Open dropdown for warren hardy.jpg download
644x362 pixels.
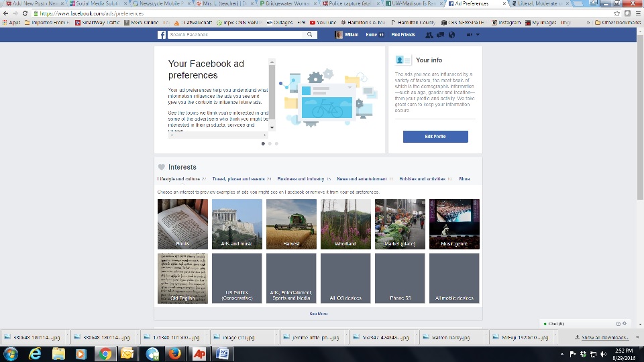(486, 336)
